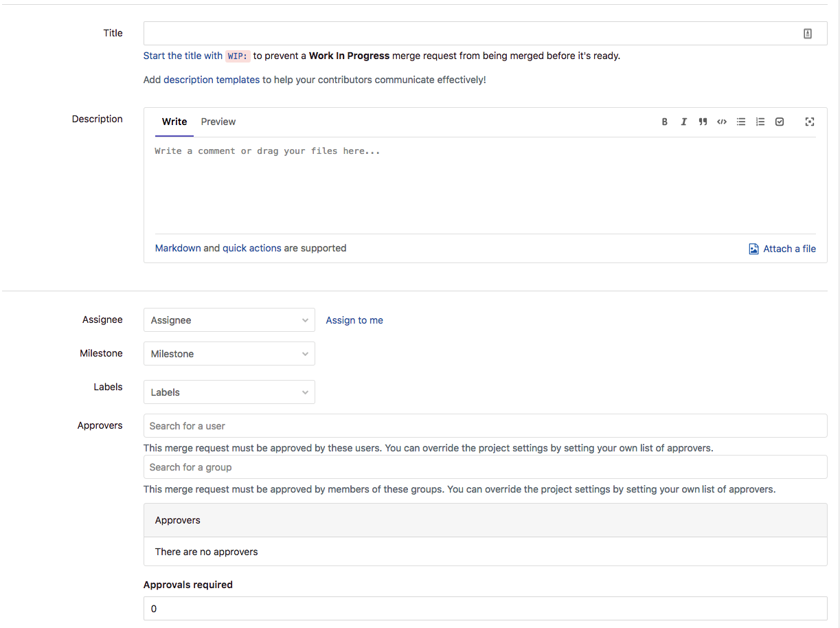Click the 'There are no approvers' text

click(x=207, y=552)
